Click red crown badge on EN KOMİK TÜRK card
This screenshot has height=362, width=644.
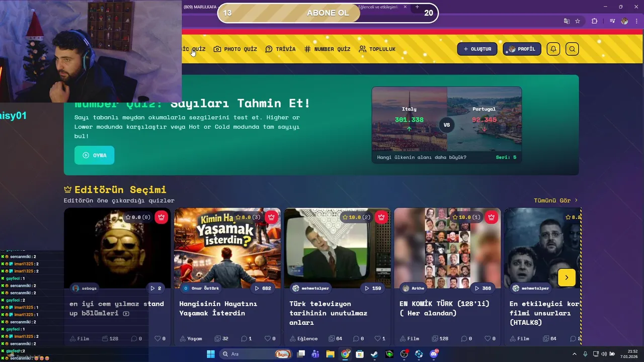(x=491, y=217)
